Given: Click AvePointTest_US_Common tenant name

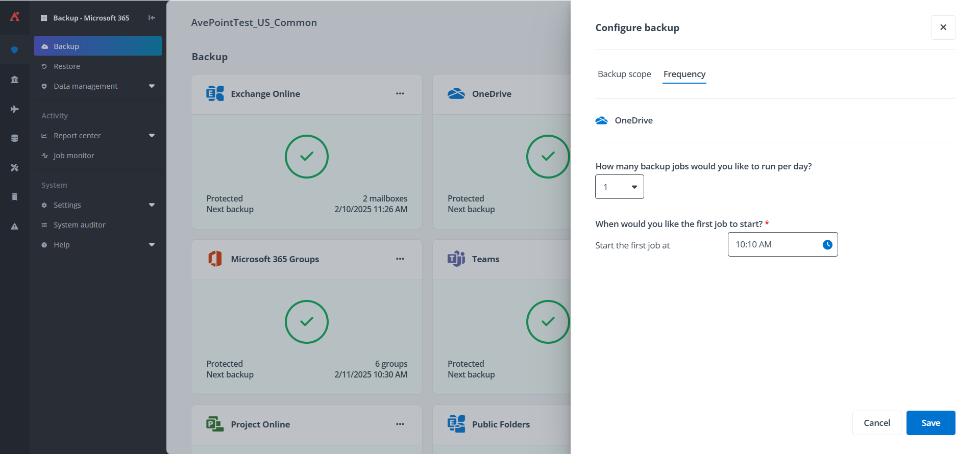Looking at the screenshot, I should point(254,22).
